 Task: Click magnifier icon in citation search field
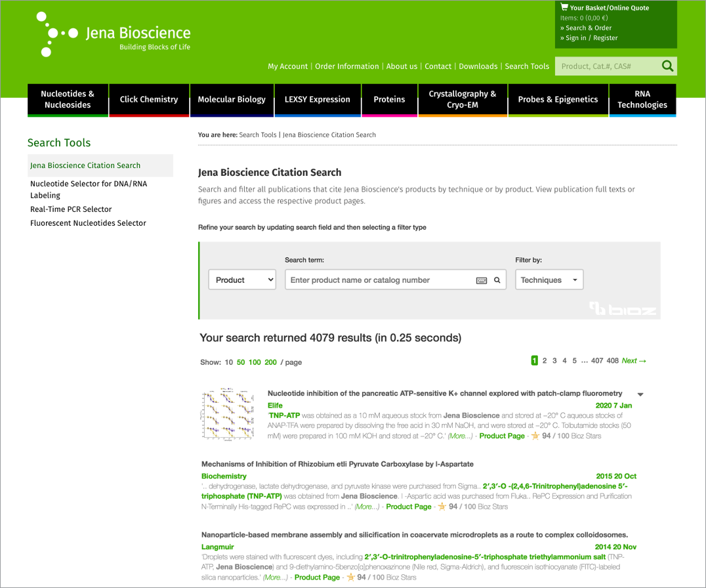(497, 280)
